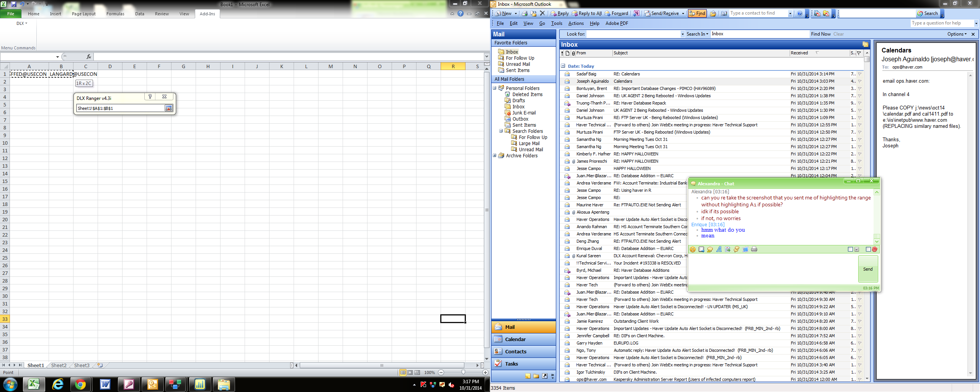Click the Excel Help icon in the ribbon

point(461,14)
